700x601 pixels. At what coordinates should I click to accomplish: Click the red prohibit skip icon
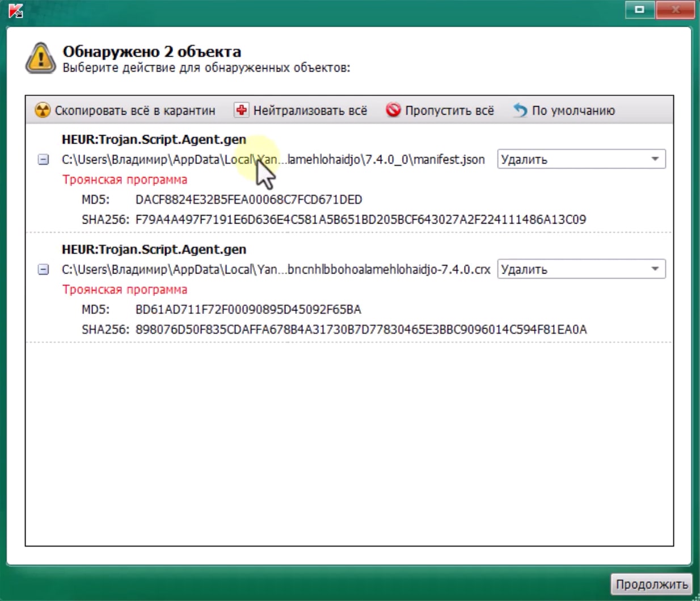[393, 110]
